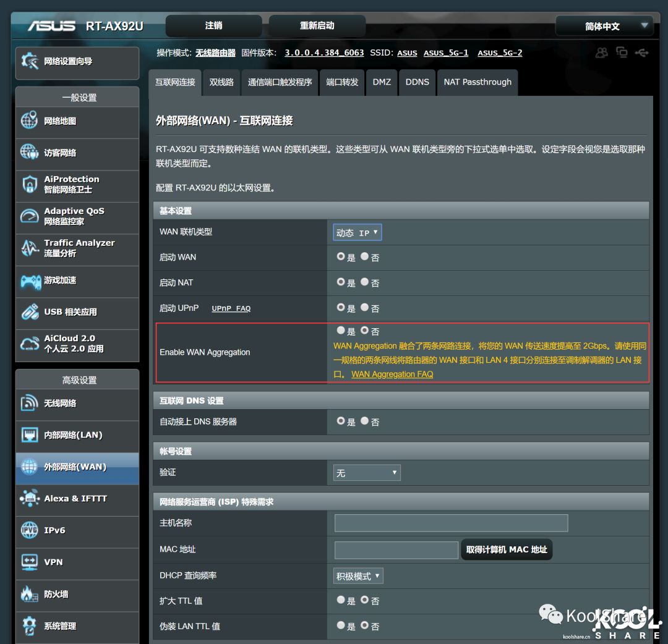Select 否 for 扩大 TTL 值

point(364,600)
